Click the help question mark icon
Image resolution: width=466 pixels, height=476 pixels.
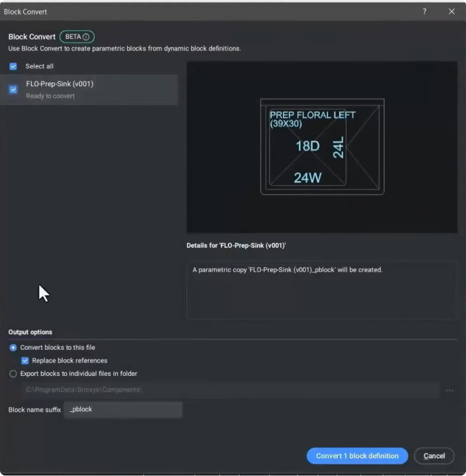[425, 12]
